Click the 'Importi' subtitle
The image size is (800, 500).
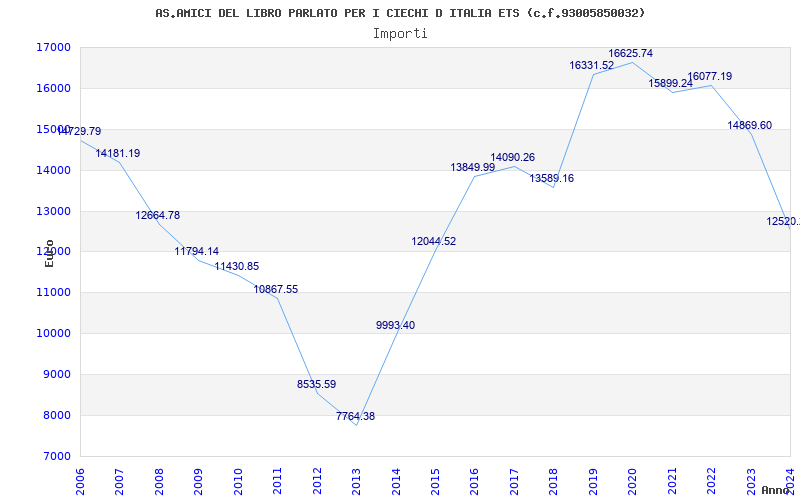coord(400,34)
